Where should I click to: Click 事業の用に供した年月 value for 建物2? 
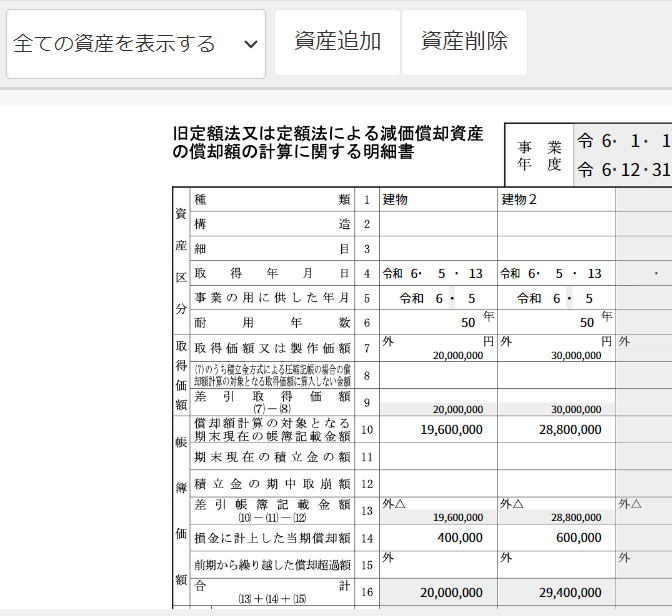pyautogui.click(x=556, y=298)
